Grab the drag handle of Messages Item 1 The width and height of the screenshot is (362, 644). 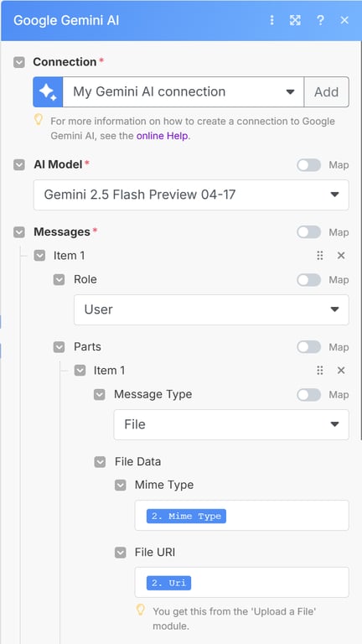click(x=320, y=256)
